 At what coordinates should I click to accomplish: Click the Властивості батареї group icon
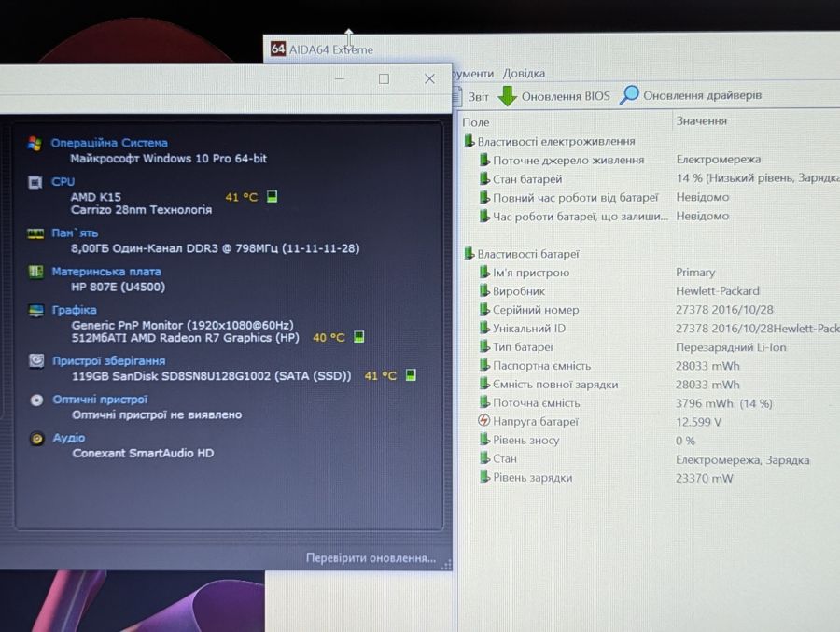click(x=469, y=253)
